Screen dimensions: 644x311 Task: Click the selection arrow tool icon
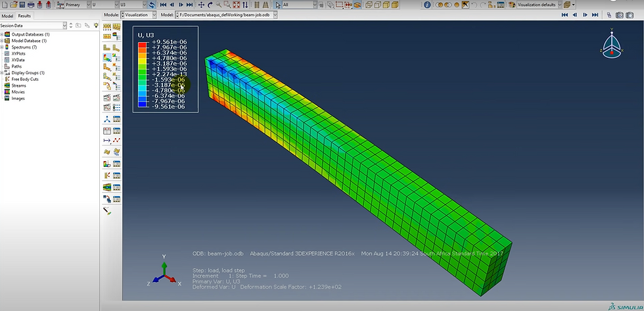coord(278,5)
